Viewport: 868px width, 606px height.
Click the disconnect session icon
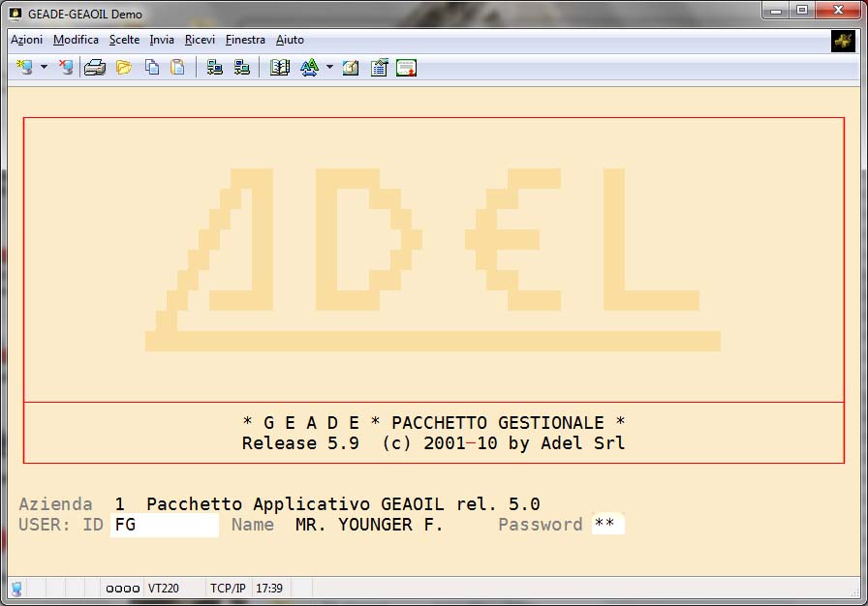(x=65, y=68)
